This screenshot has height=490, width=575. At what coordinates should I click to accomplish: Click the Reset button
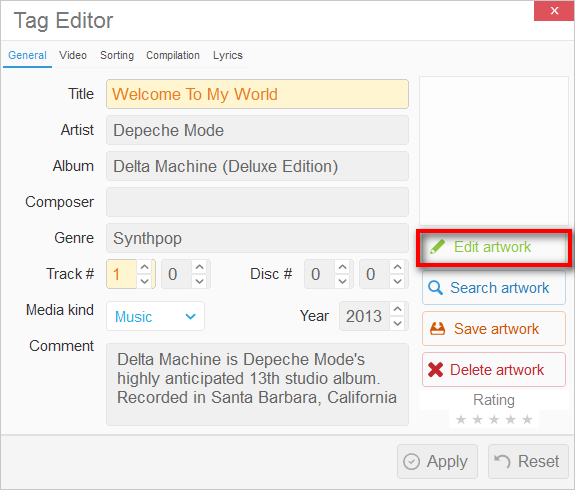(x=528, y=461)
